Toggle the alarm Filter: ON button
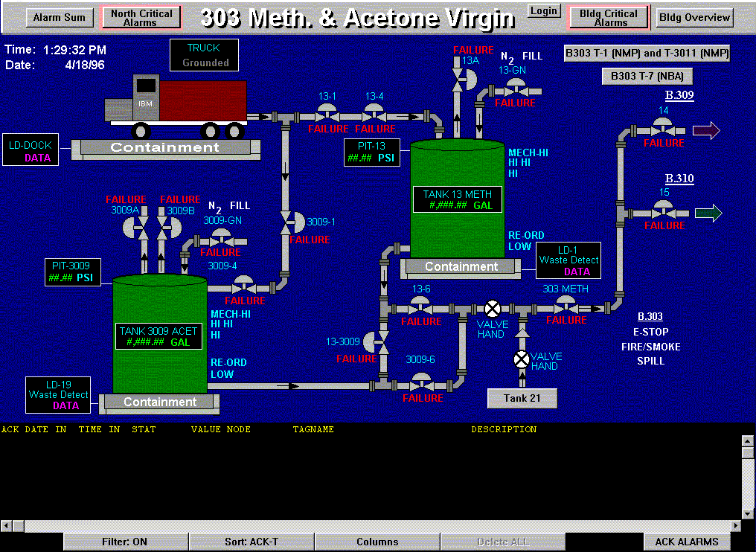This screenshot has height=552, width=756. (x=124, y=542)
